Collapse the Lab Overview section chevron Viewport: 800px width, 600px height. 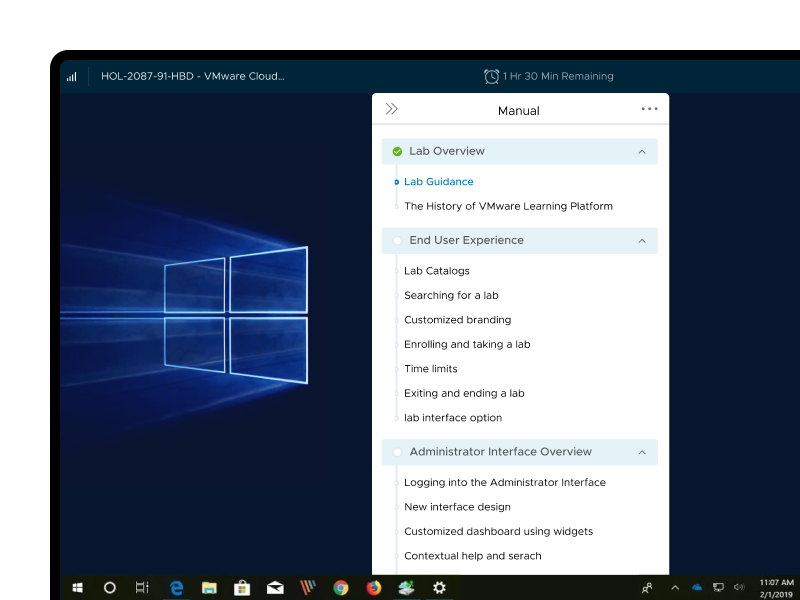click(x=642, y=152)
